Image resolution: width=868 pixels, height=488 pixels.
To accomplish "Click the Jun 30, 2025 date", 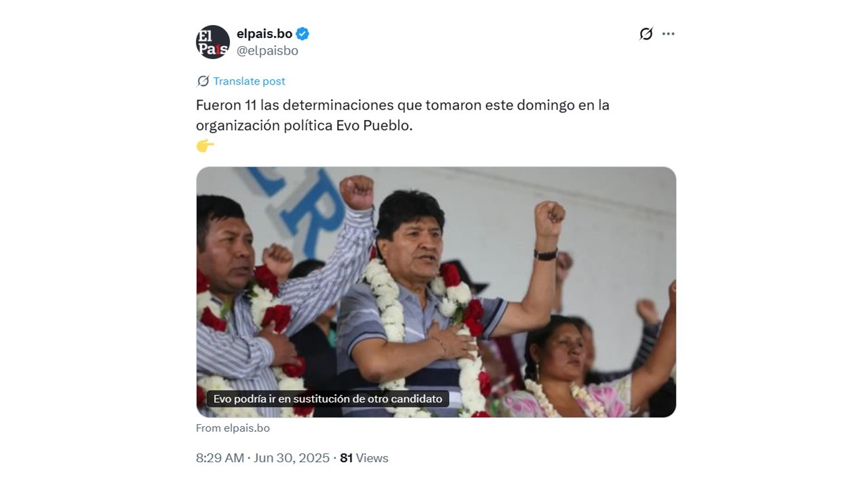I will click(x=292, y=458).
